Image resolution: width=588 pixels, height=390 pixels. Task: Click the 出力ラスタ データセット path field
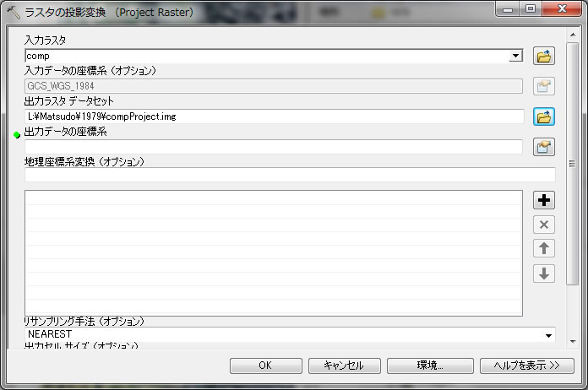(x=274, y=116)
